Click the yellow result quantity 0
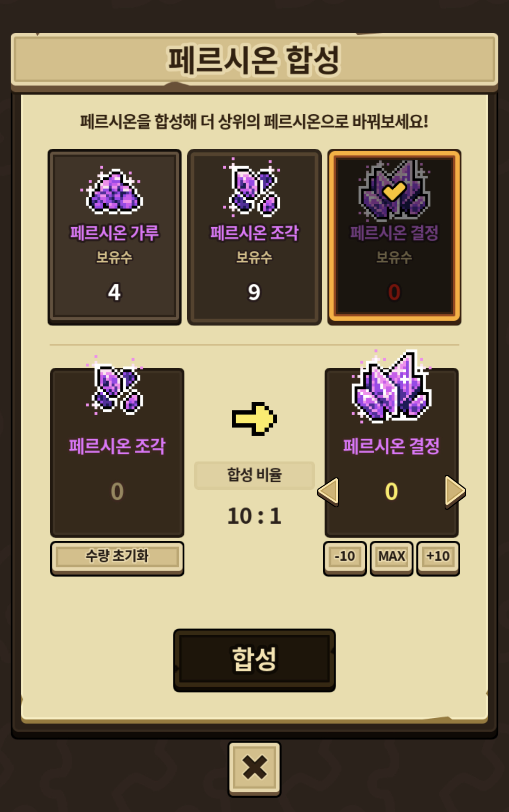 tap(391, 491)
